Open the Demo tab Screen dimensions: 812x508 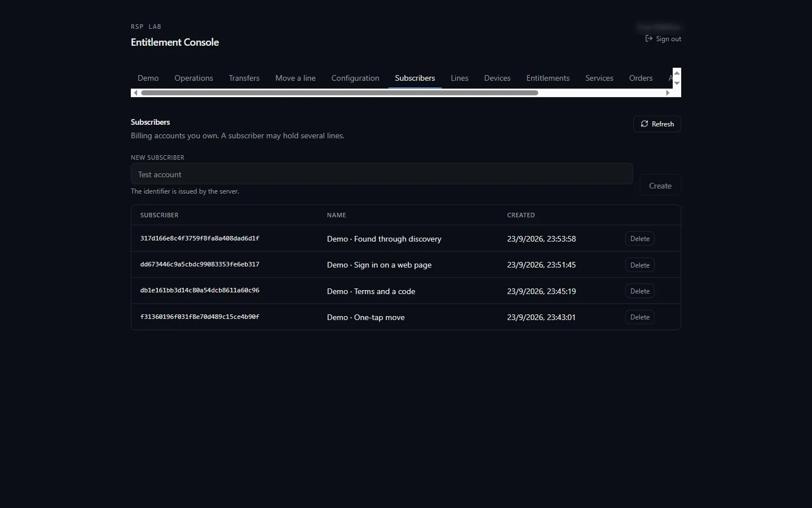tap(148, 78)
